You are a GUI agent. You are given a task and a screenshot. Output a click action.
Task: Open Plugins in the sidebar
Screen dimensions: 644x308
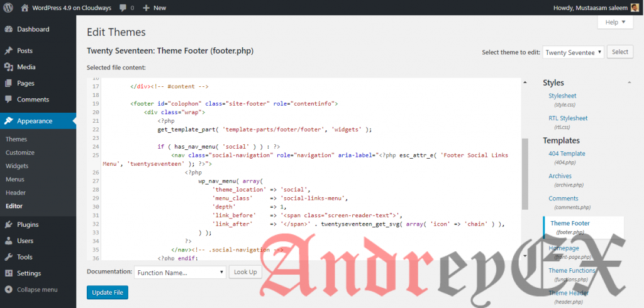tap(28, 224)
